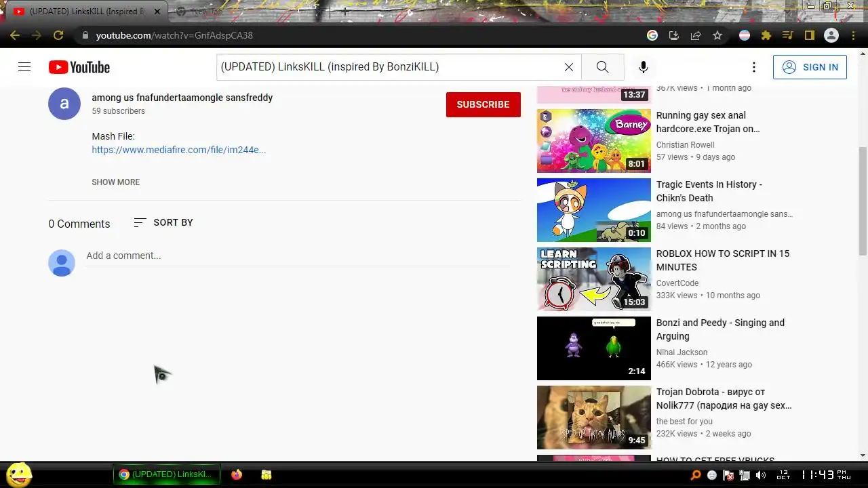Click the Sort by comments icon

point(140,222)
